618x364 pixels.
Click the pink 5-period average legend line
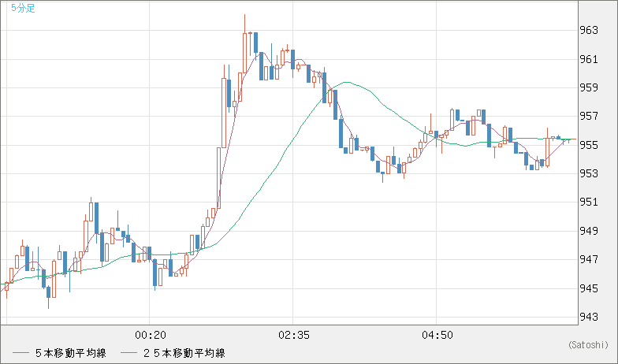(20, 353)
